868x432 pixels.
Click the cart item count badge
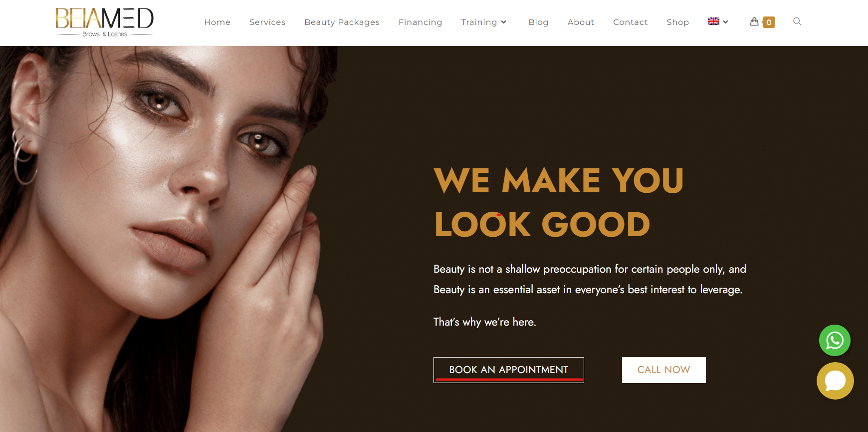[769, 22]
